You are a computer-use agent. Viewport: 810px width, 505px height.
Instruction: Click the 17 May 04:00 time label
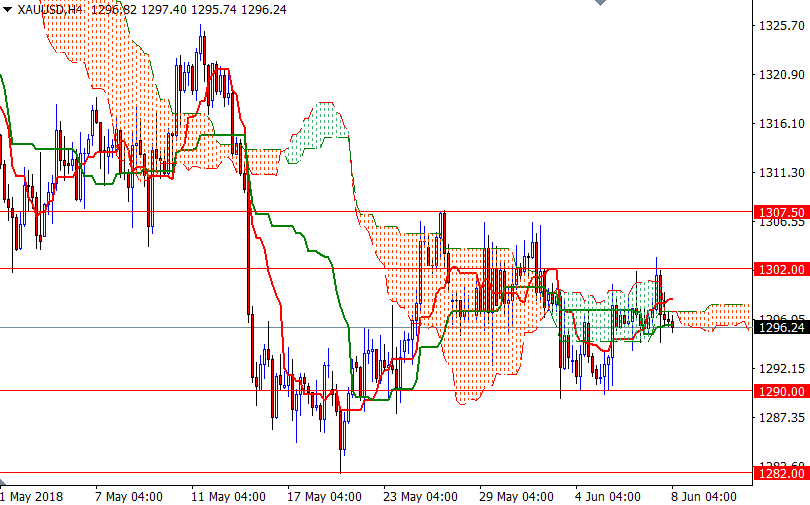(x=324, y=496)
